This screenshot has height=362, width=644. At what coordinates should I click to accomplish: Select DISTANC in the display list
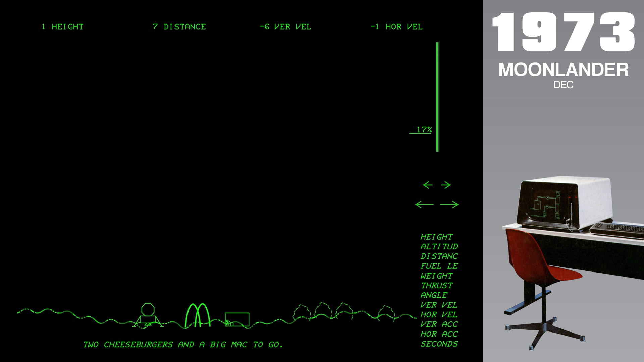[439, 256]
